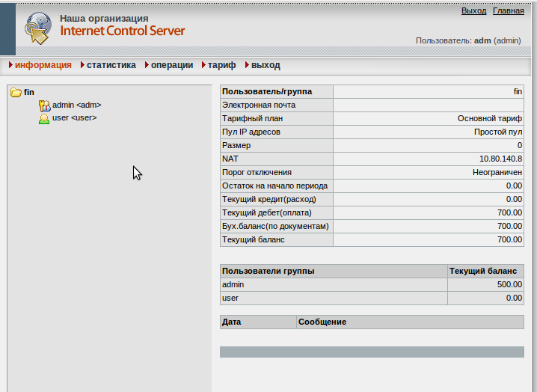537x392 pixels.
Task: Click the user account icon in tree
Action: pyautogui.click(x=44, y=118)
